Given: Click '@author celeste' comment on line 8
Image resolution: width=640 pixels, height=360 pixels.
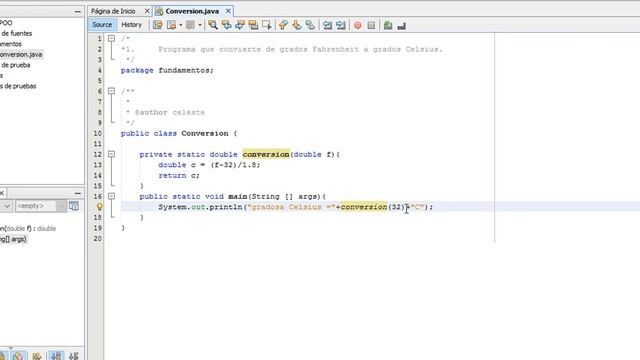Looking at the screenshot, I should click(170, 112).
